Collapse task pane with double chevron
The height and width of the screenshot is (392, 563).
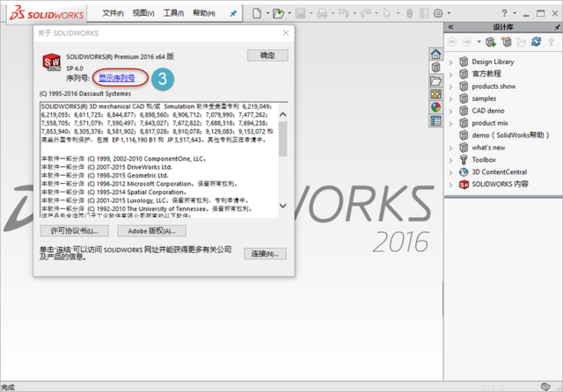[x=450, y=27]
